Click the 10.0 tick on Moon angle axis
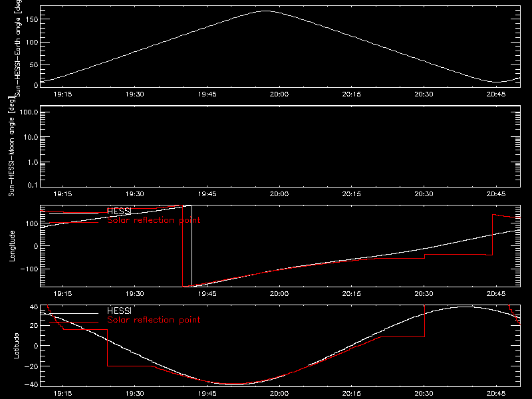532x399 pixels. tap(31, 138)
